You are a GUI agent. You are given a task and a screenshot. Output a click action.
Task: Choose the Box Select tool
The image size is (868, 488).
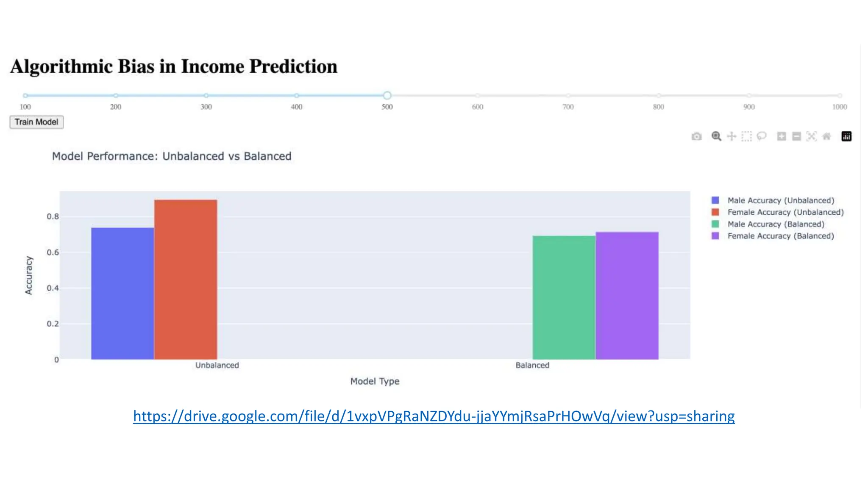(746, 136)
